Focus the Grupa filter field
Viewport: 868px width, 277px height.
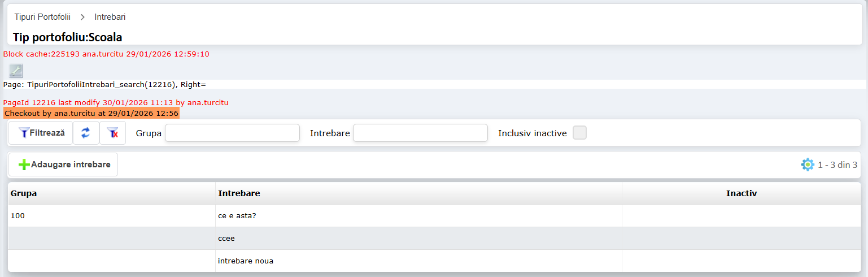pos(232,133)
